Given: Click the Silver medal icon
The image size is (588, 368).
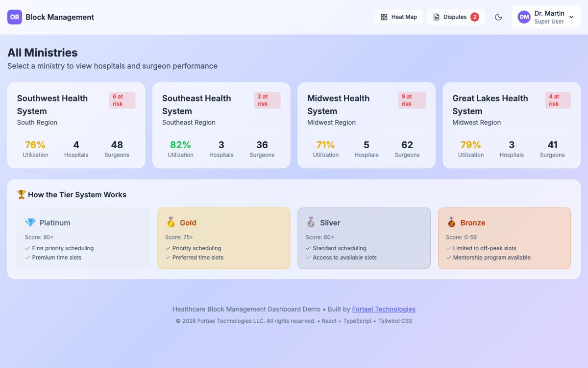Looking at the screenshot, I should click(x=311, y=222).
